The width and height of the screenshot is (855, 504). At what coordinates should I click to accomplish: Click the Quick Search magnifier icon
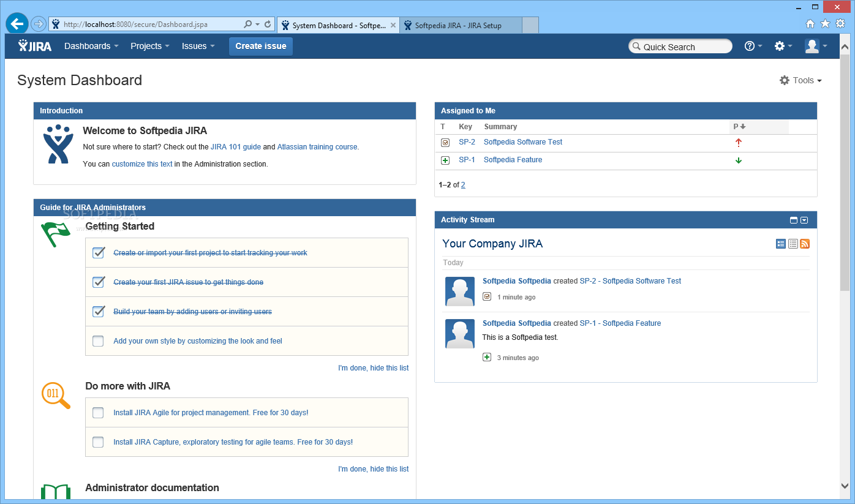(x=636, y=47)
